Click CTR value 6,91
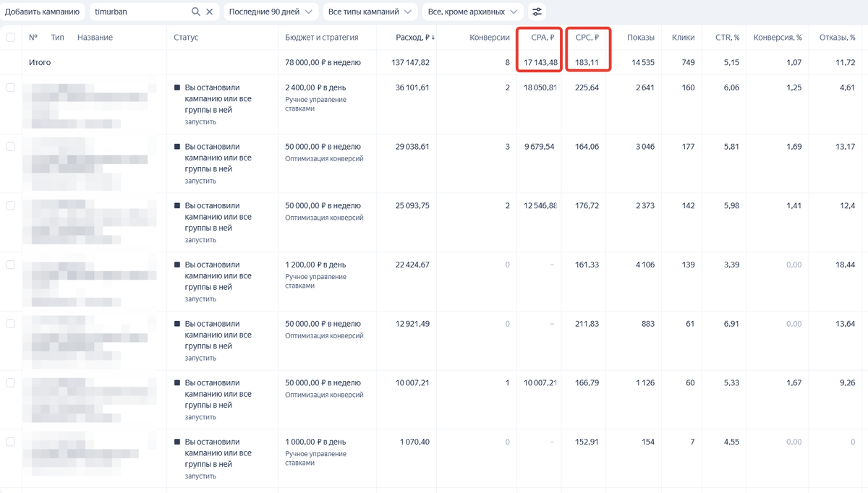The image size is (868, 493). (x=732, y=324)
